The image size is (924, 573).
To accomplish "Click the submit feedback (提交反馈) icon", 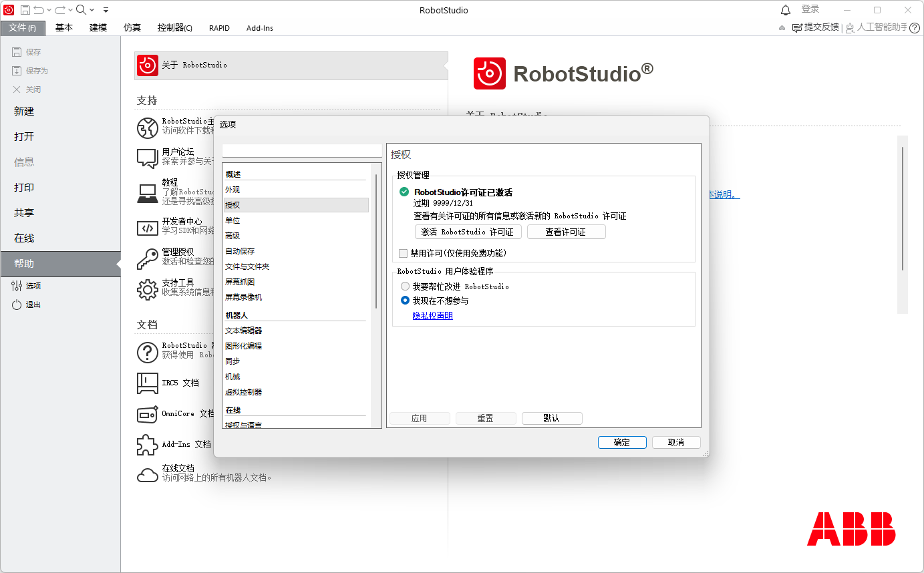I will click(x=797, y=27).
